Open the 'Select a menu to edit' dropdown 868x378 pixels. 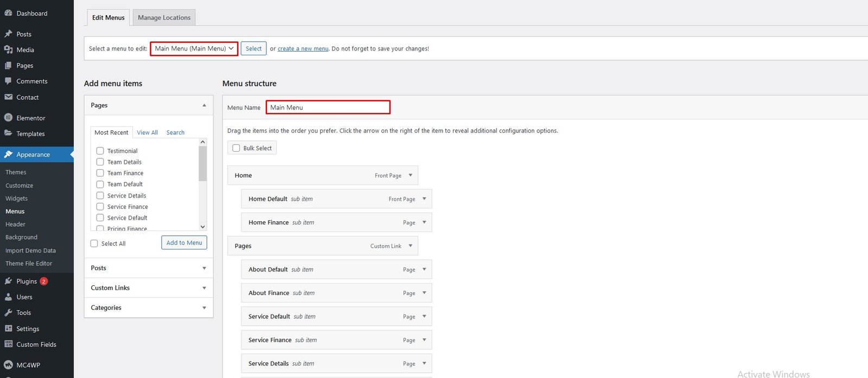194,48
